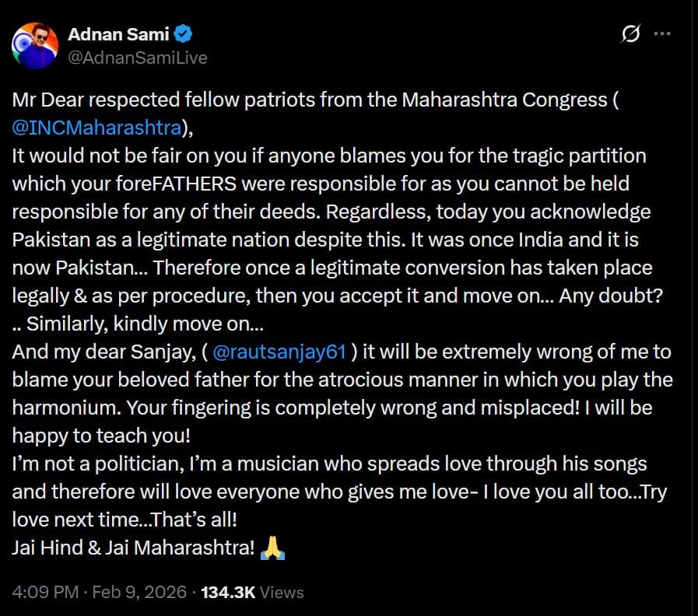Click the "Jai Hind & Jai Maharashtra!" line

coord(133,548)
